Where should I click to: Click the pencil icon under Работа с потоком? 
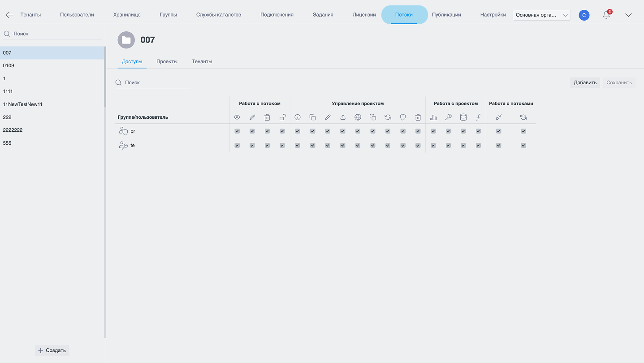(252, 117)
